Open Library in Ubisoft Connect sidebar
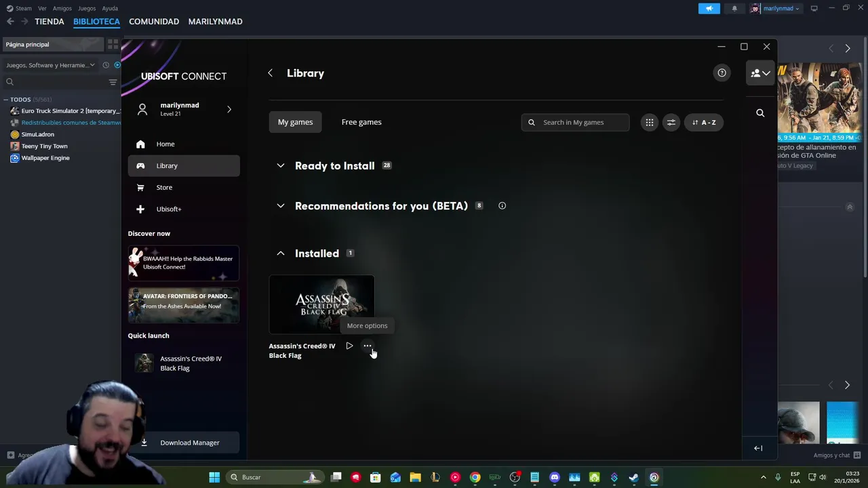Image resolution: width=868 pixels, height=488 pixels. pos(184,166)
